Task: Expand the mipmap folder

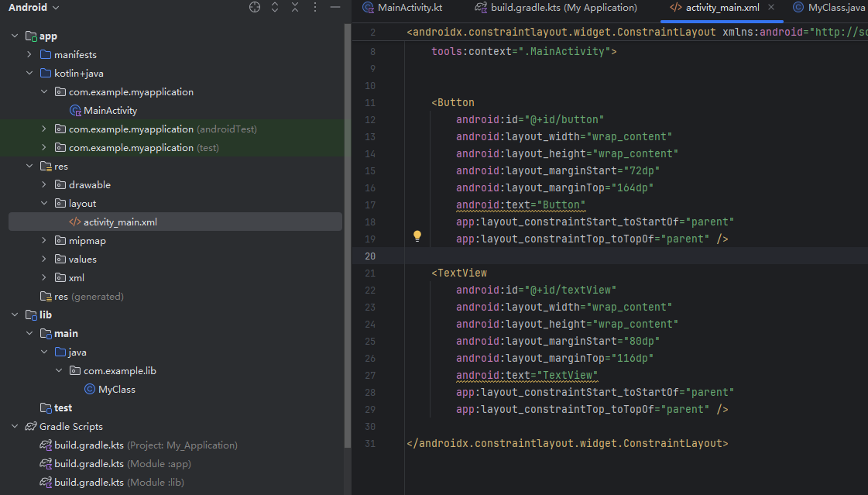Action: coord(44,241)
